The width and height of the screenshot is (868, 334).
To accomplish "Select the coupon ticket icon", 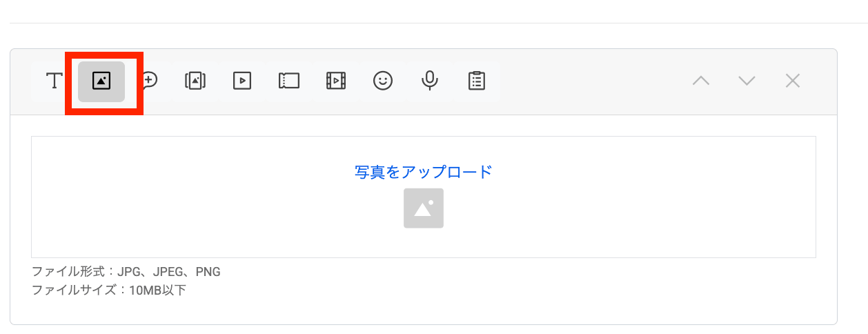I will click(x=289, y=81).
